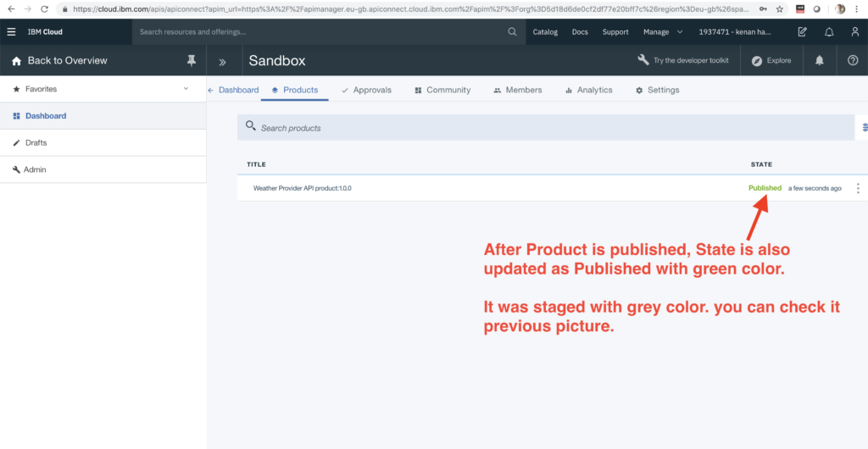
Task: Sort by TITLE column header
Action: pos(256,164)
